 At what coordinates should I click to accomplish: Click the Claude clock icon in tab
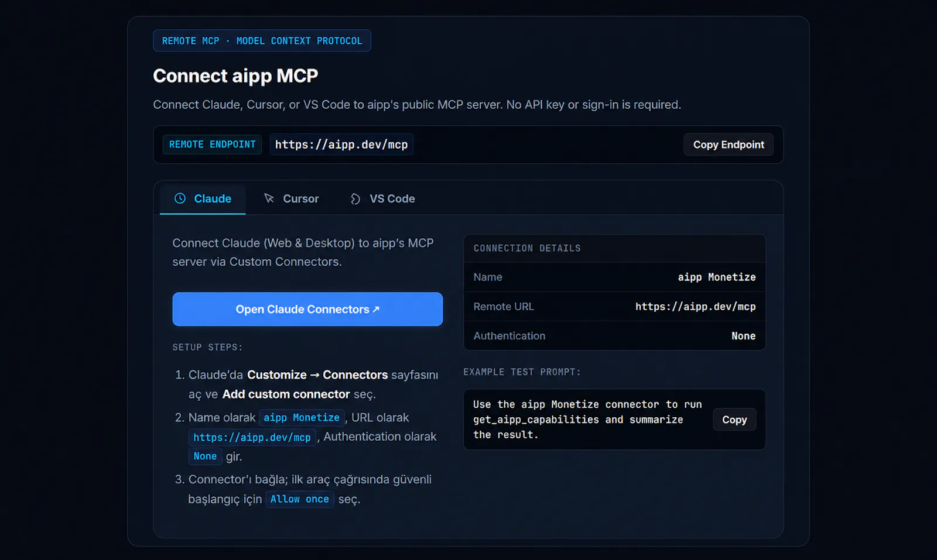pyautogui.click(x=180, y=198)
